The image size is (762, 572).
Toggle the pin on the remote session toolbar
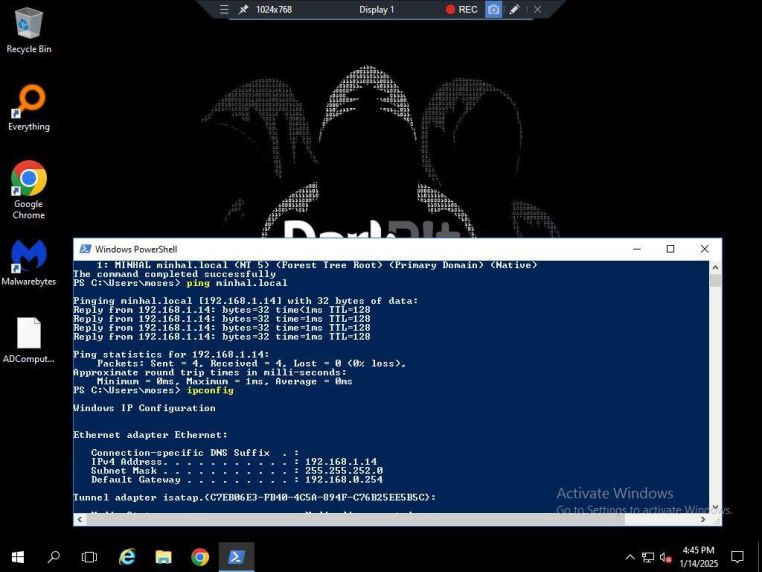coord(243,9)
